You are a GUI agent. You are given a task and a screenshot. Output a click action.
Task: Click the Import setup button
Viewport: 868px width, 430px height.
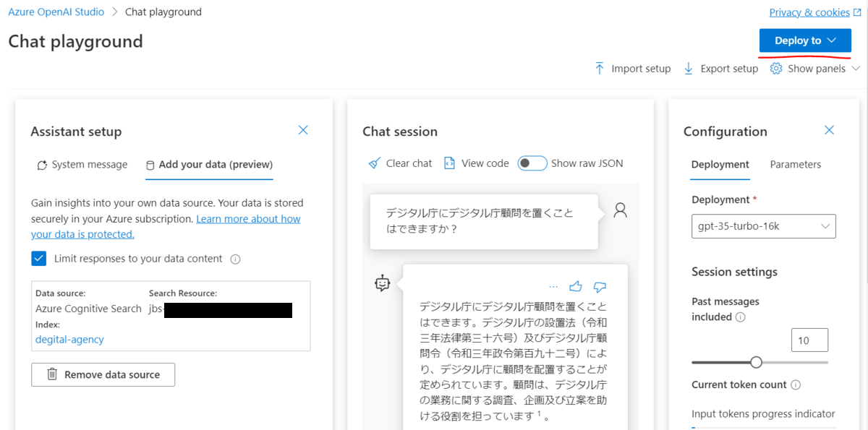tap(632, 69)
